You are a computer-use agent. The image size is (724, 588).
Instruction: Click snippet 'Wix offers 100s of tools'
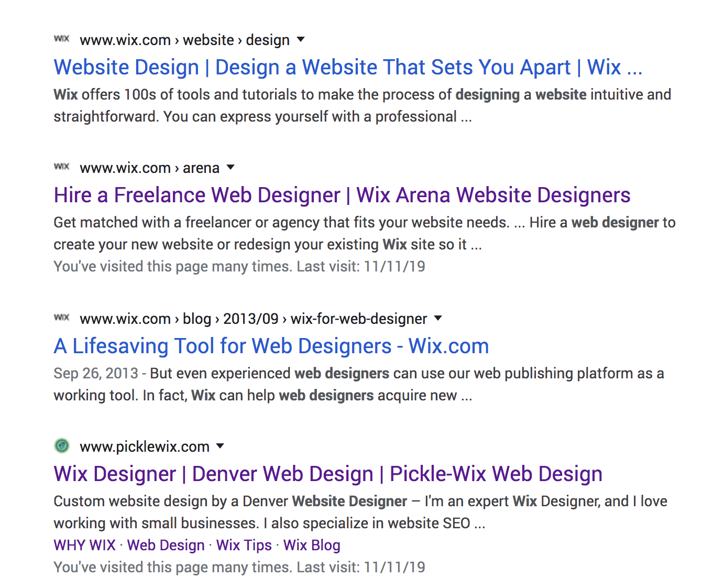point(362,105)
